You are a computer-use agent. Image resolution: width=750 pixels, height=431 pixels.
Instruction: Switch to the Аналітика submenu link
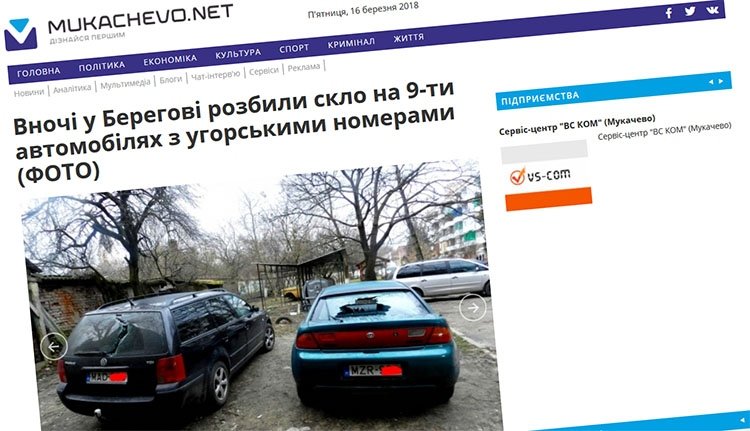[72, 88]
